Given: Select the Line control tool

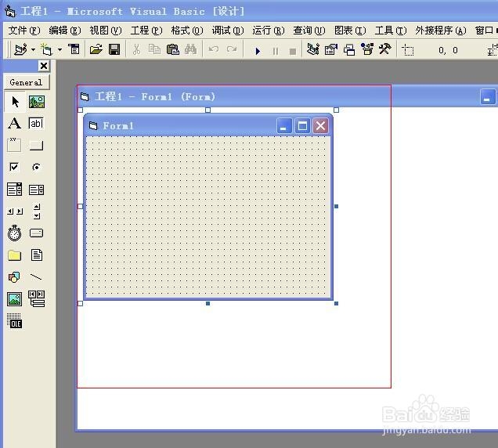Looking at the screenshot, I should [36, 277].
